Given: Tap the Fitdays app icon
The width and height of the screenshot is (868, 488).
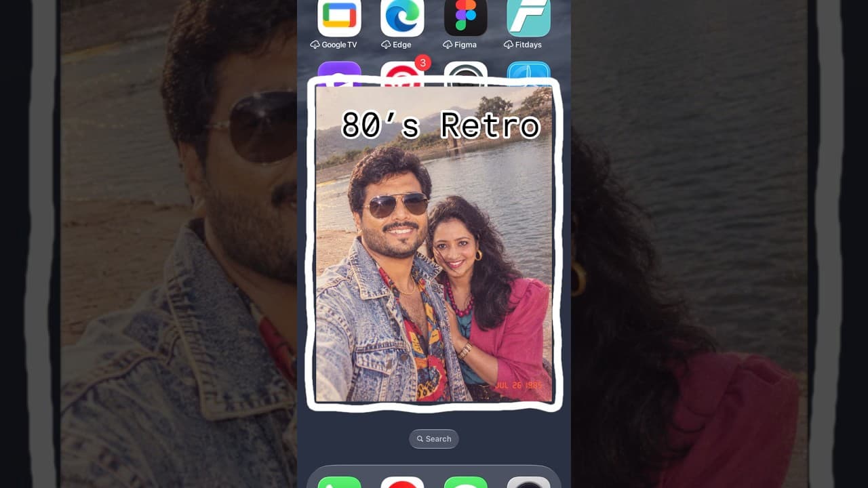Looking at the screenshot, I should point(528,17).
